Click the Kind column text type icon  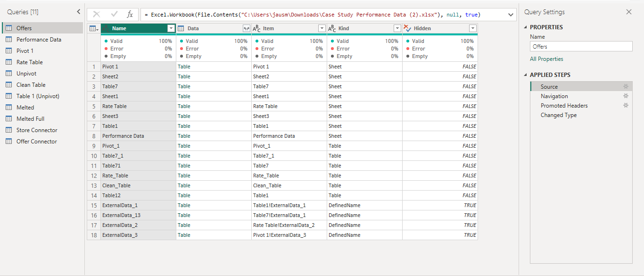332,29
